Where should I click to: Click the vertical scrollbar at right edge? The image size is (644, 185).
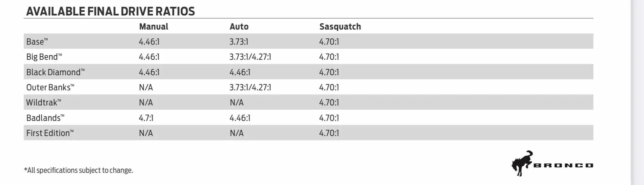[637, 92]
